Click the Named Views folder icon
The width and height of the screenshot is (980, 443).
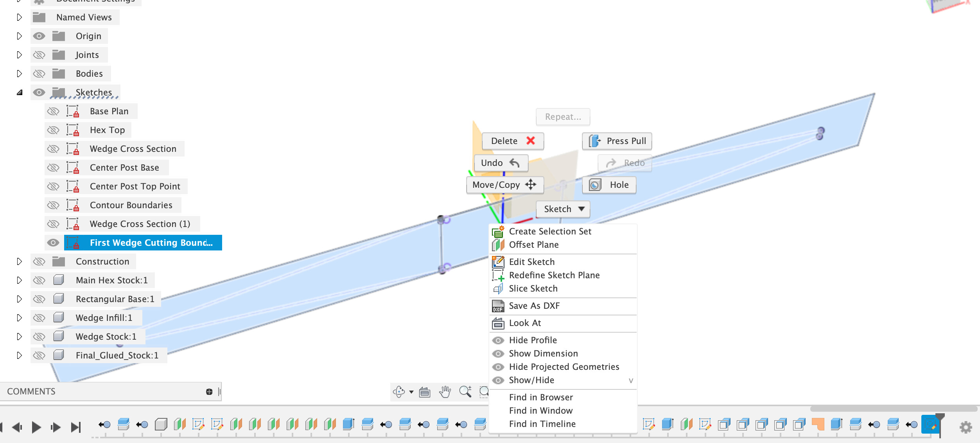(x=39, y=17)
